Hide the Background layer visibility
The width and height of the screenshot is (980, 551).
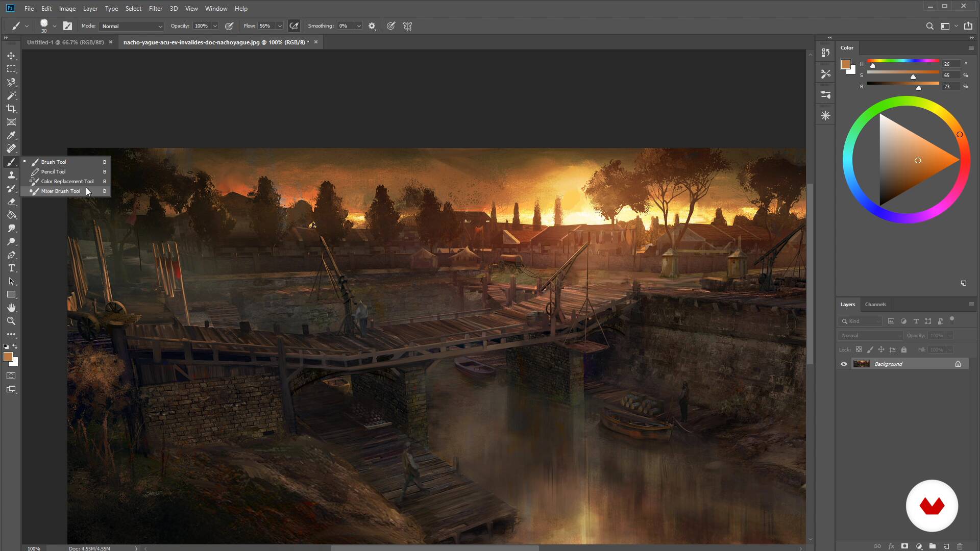coord(844,364)
